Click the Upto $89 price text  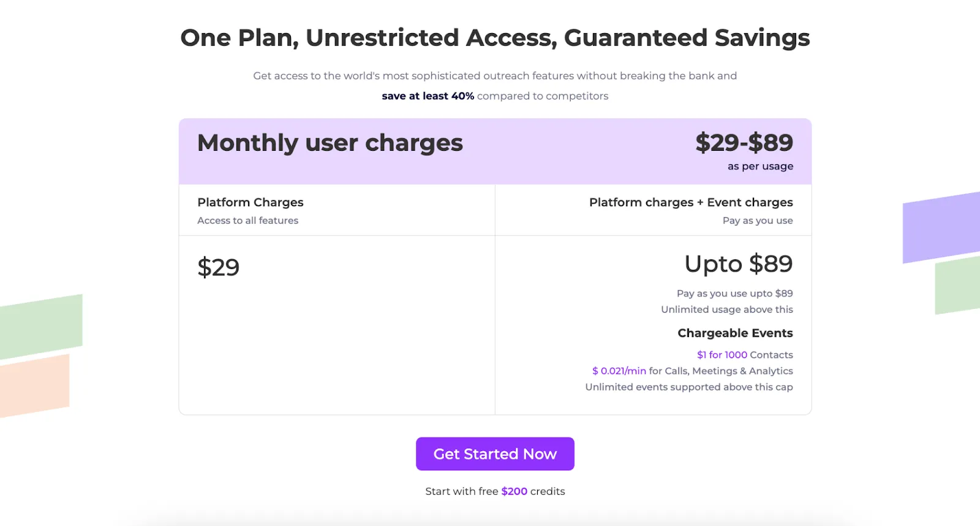coord(739,264)
